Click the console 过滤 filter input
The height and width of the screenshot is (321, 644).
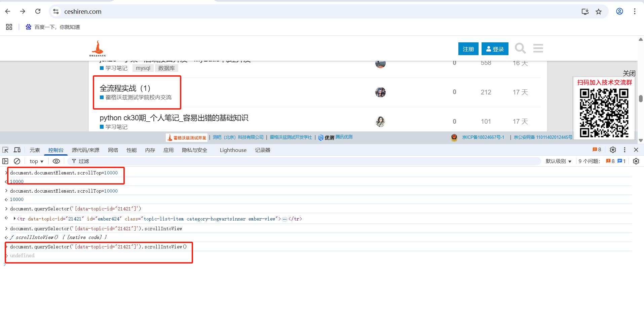click(x=303, y=161)
